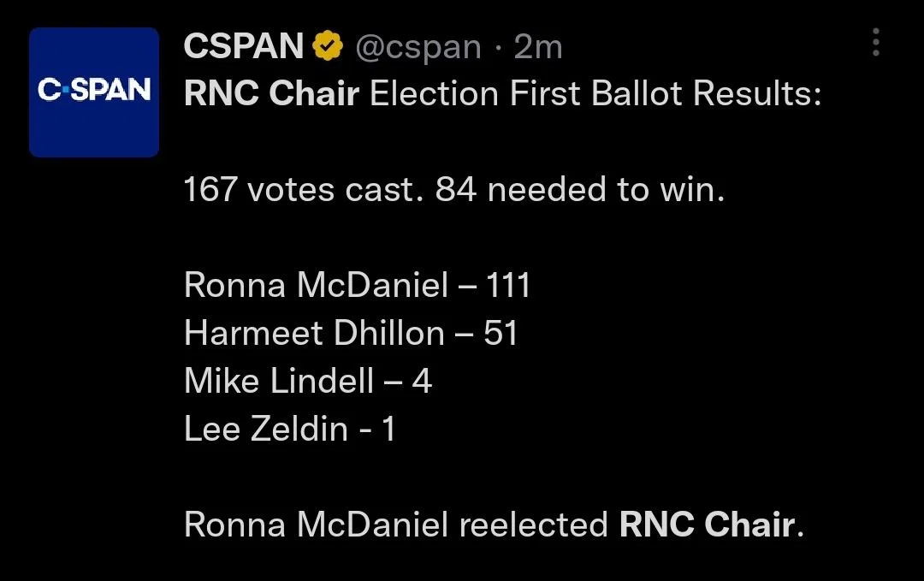Image resolution: width=924 pixels, height=581 pixels.
Task: Click the CSPAN display name
Action: click(243, 46)
